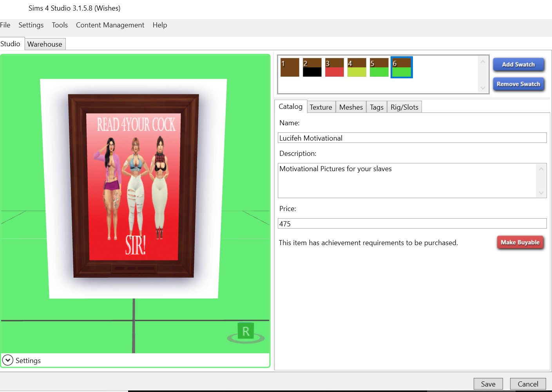The width and height of the screenshot is (552, 392).
Task: Click the Remove Swatch button
Action: [x=518, y=84]
